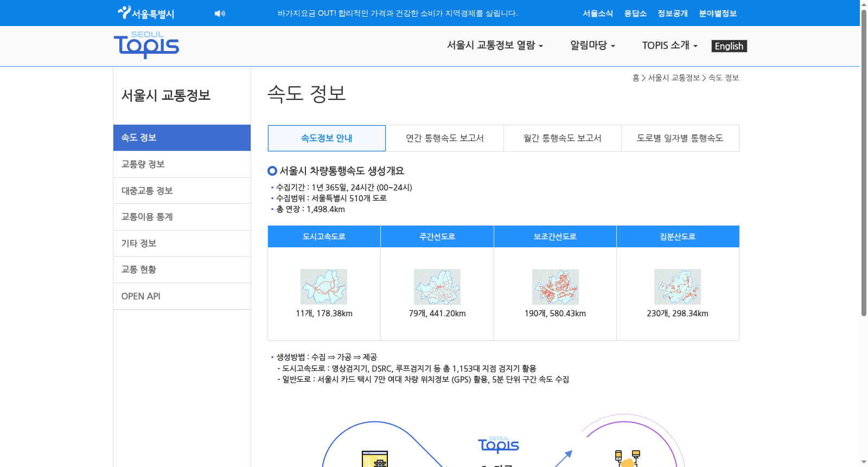The height and width of the screenshot is (467, 868).
Task: Click the 서울시 차량통행속도 생성개요 heading
Action: tap(342, 171)
